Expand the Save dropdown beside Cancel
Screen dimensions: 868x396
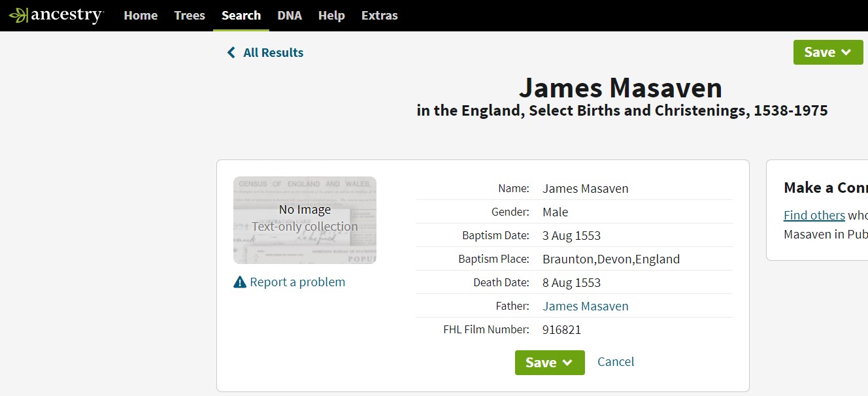click(x=549, y=363)
